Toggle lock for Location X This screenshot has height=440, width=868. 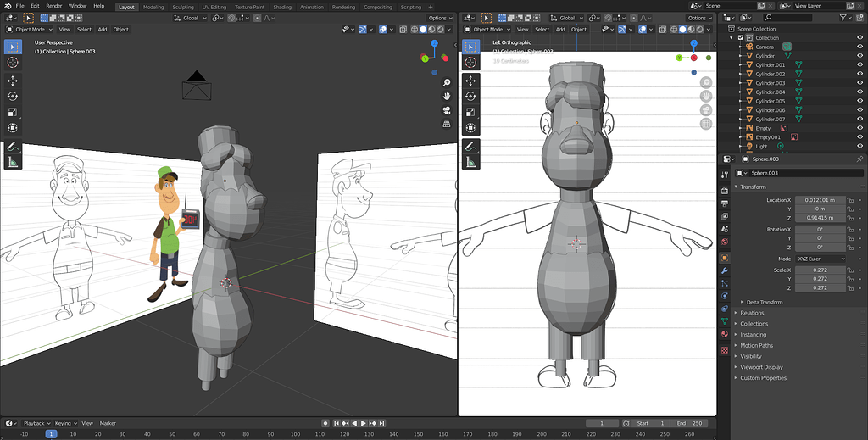pos(850,200)
